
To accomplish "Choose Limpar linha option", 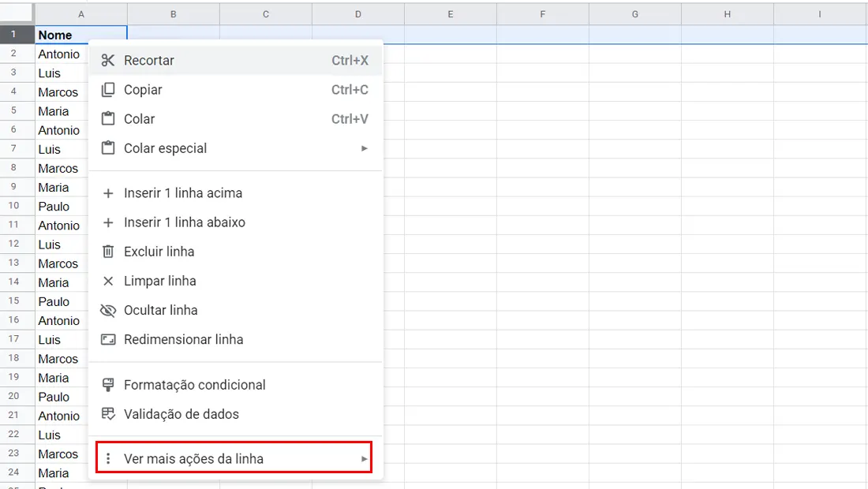I will pos(235,281).
